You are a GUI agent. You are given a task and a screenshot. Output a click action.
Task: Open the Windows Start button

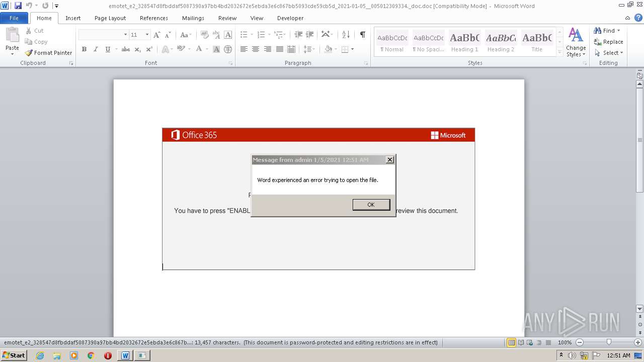point(14,355)
